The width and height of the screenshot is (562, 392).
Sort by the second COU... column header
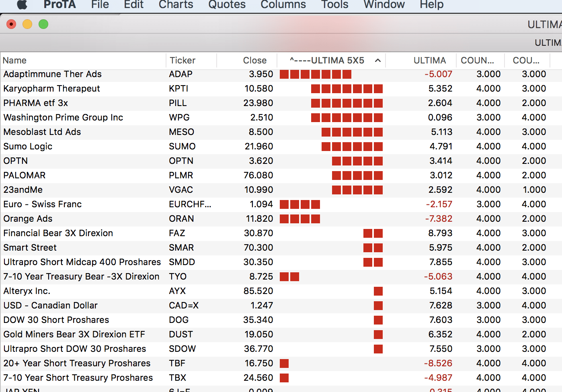pyautogui.click(x=527, y=60)
